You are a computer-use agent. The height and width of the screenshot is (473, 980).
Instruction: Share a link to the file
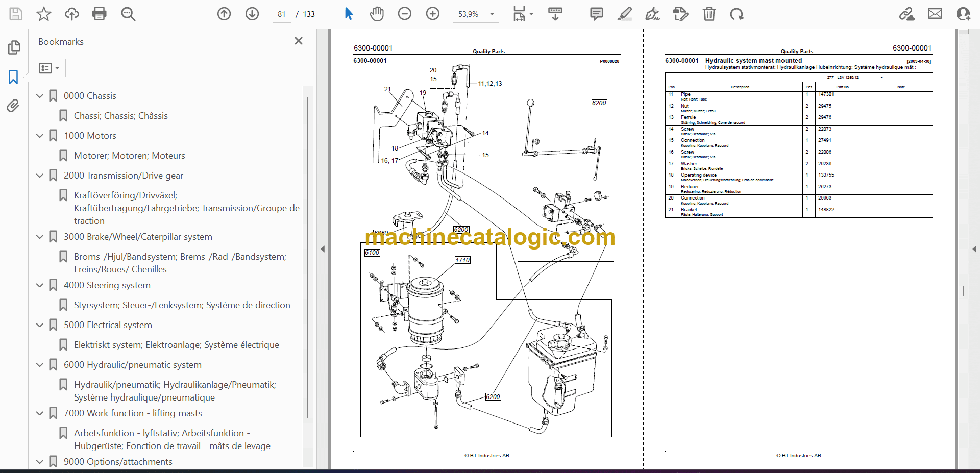tap(907, 14)
